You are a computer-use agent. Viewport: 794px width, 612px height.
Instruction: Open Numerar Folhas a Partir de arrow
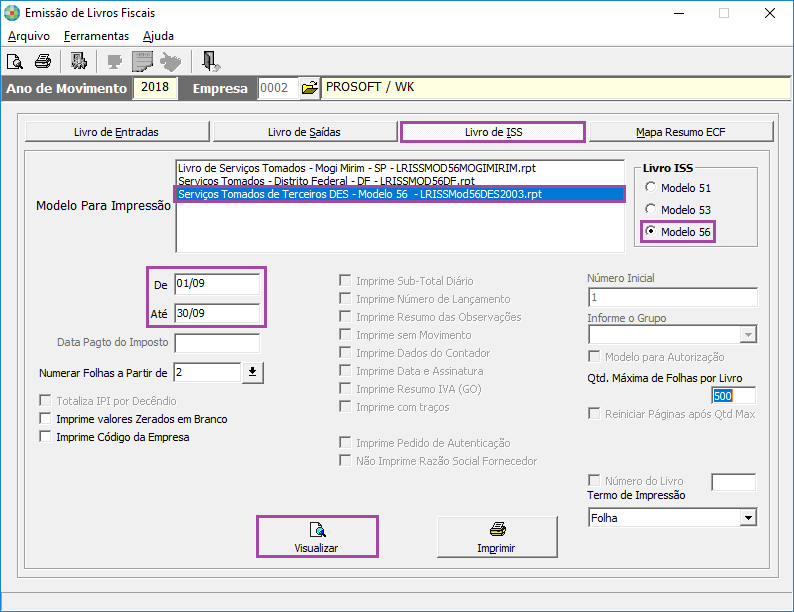[252, 373]
